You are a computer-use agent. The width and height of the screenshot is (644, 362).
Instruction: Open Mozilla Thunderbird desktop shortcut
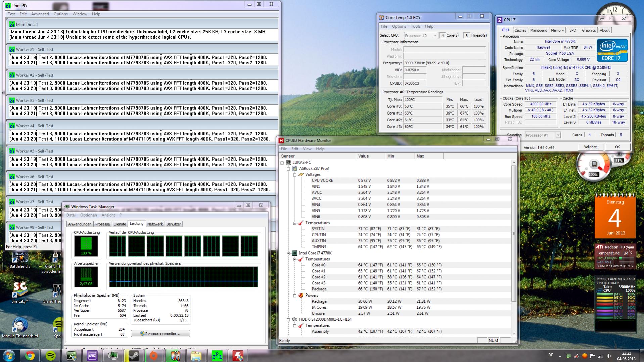tap(20, 327)
